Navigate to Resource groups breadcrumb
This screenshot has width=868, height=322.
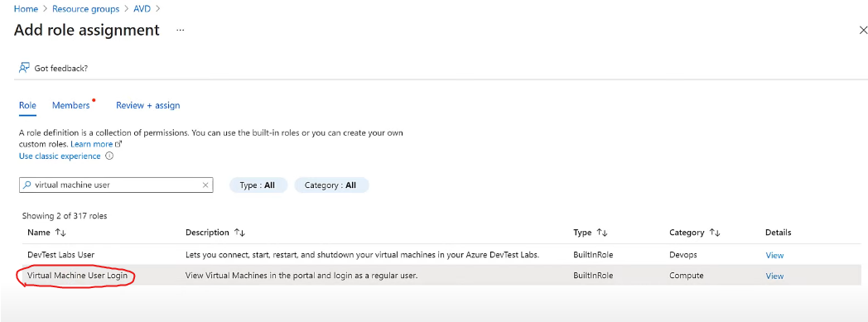click(x=86, y=9)
